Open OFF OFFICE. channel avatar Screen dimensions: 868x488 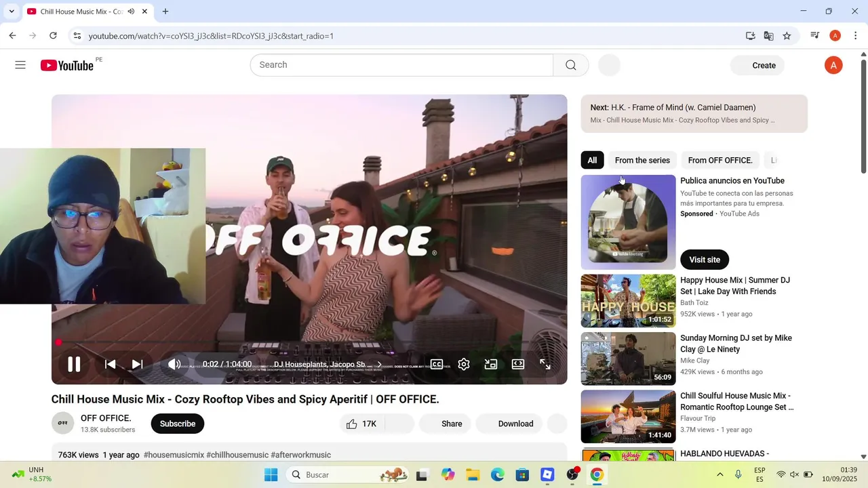[63, 423]
